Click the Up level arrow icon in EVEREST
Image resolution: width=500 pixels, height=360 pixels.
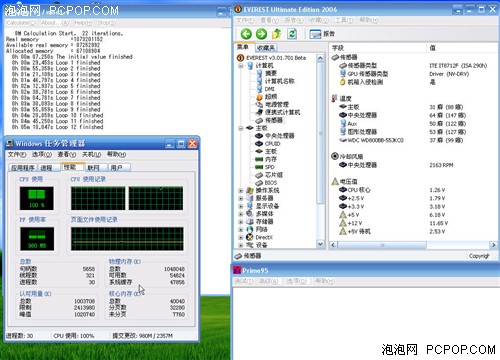(x=277, y=34)
